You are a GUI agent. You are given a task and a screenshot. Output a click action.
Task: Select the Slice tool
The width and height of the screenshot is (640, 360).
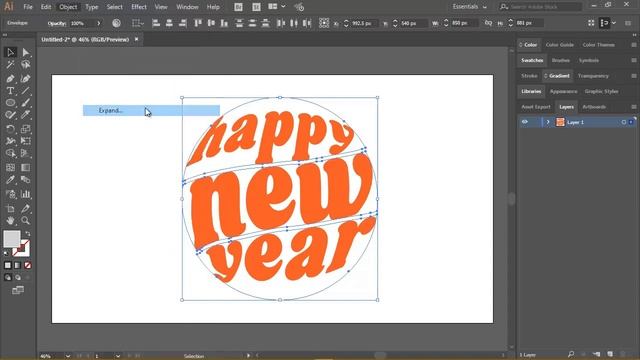(x=26, y=209)
